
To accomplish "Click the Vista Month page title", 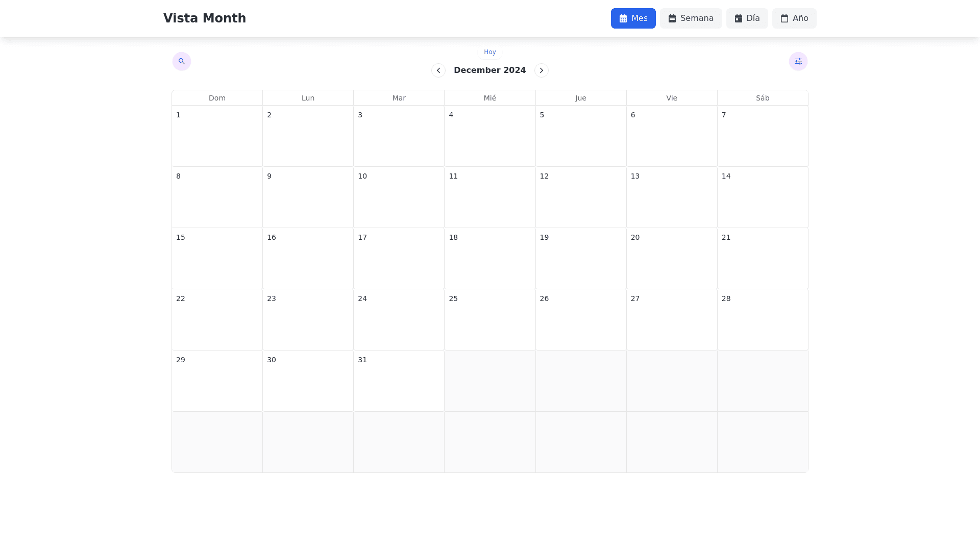I will coord(205,18).
